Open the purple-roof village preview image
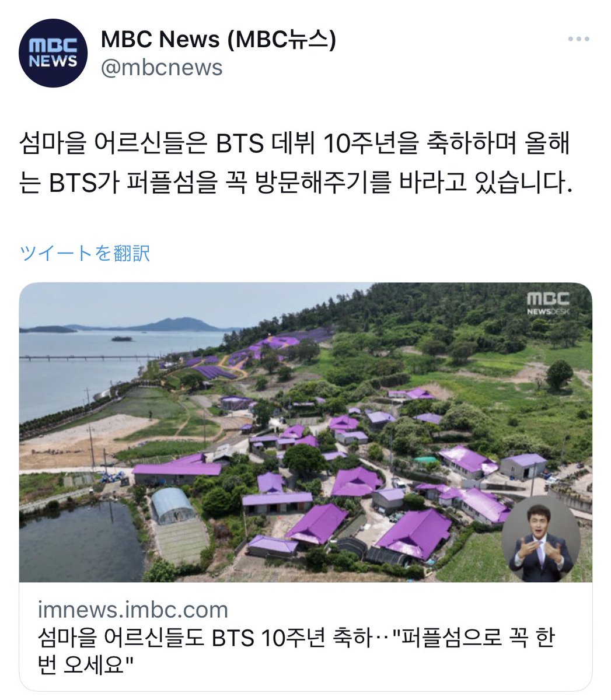Image resolution: width=611 pixels, height=700 pixels. point(306,432)
